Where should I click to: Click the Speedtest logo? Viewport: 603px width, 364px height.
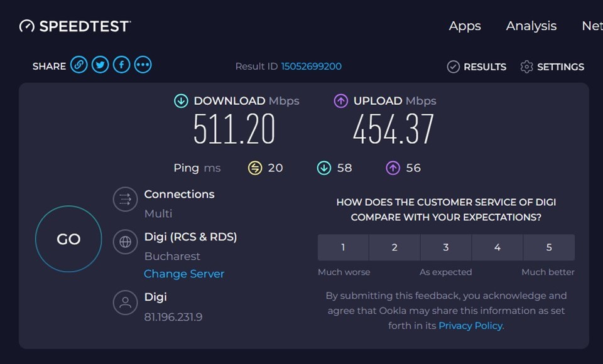tap(75, 26)
